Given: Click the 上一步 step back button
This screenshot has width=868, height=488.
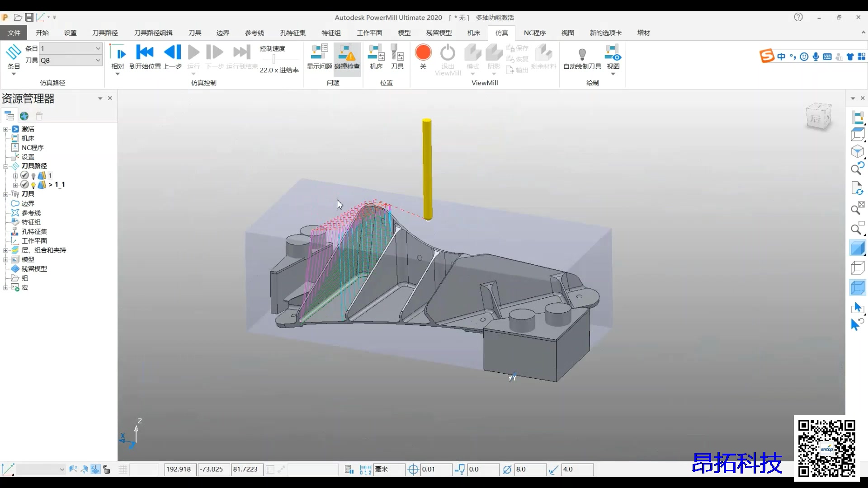Looking at the screenshot, I should [172, 57].
